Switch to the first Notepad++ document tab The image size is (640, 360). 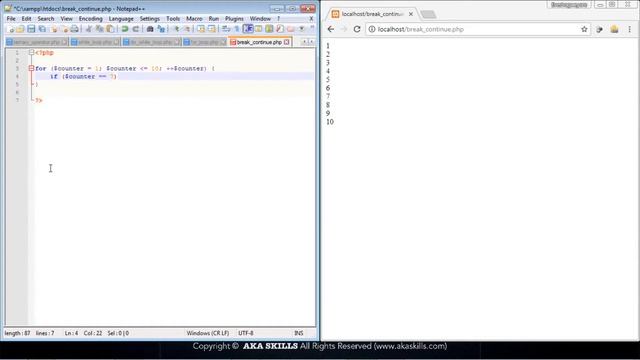36,42
